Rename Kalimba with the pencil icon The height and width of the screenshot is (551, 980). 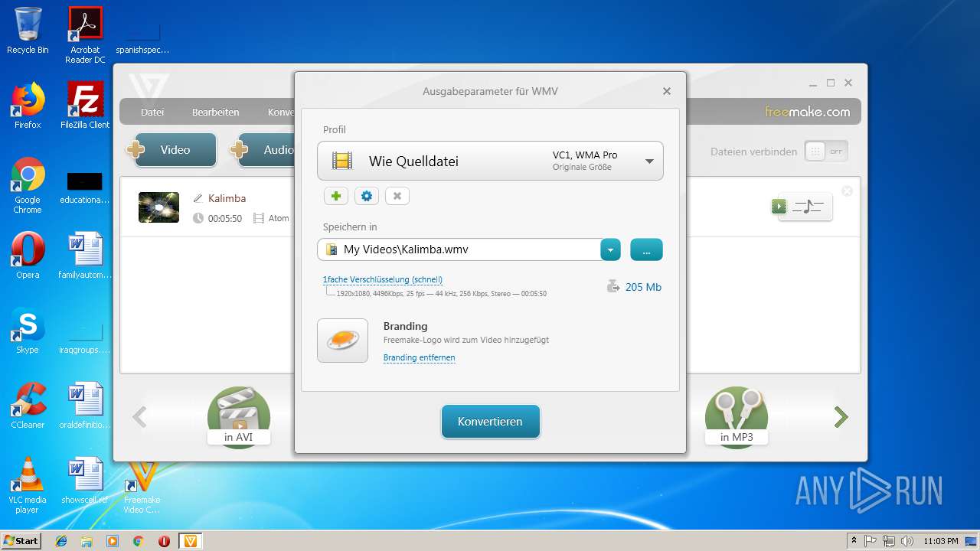tap(198, 198)
